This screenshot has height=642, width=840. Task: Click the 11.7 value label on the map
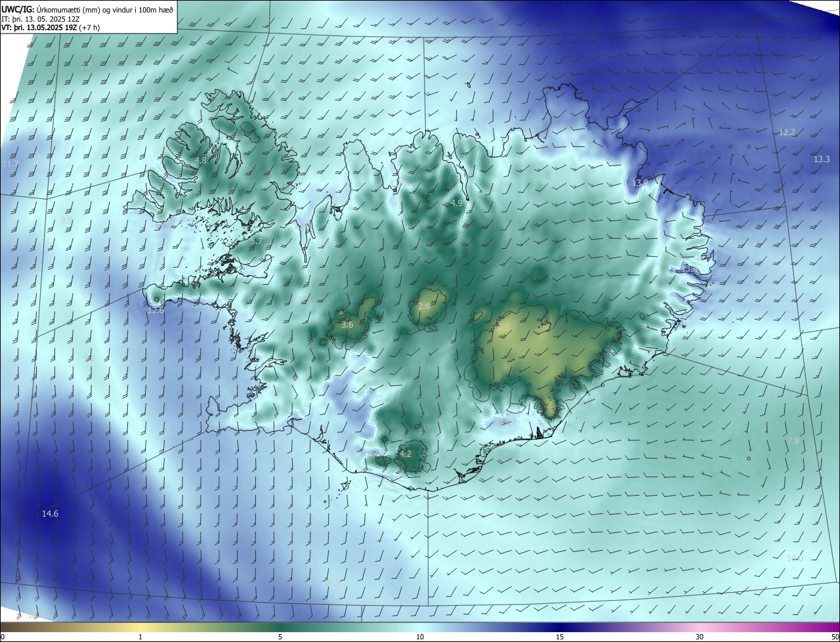tap(10, 164)
